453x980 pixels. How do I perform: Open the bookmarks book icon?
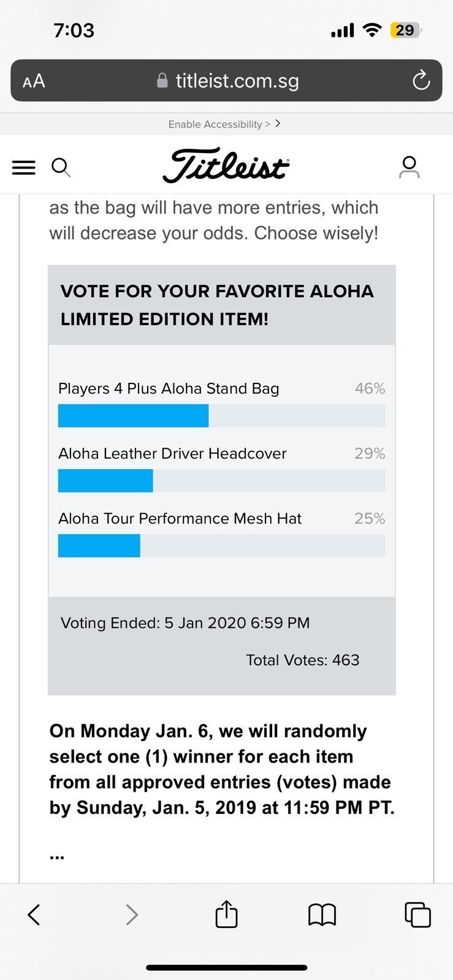pos(322,915)
